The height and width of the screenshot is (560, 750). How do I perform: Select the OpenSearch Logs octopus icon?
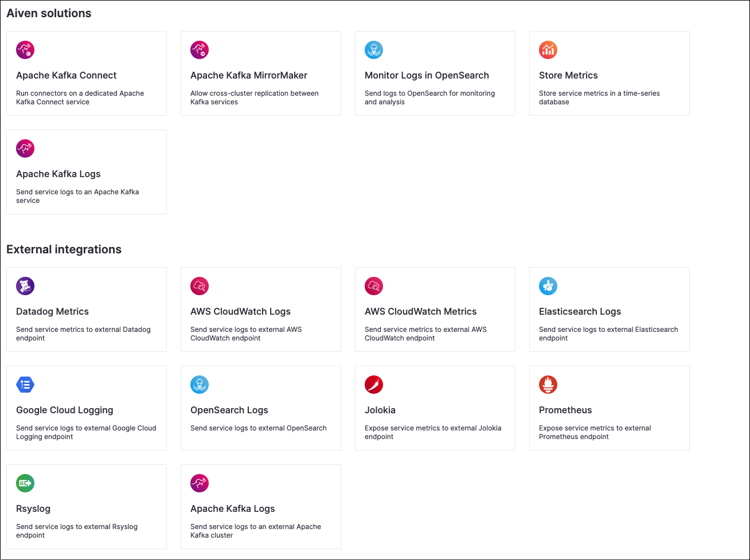click(x=200, y=385)
